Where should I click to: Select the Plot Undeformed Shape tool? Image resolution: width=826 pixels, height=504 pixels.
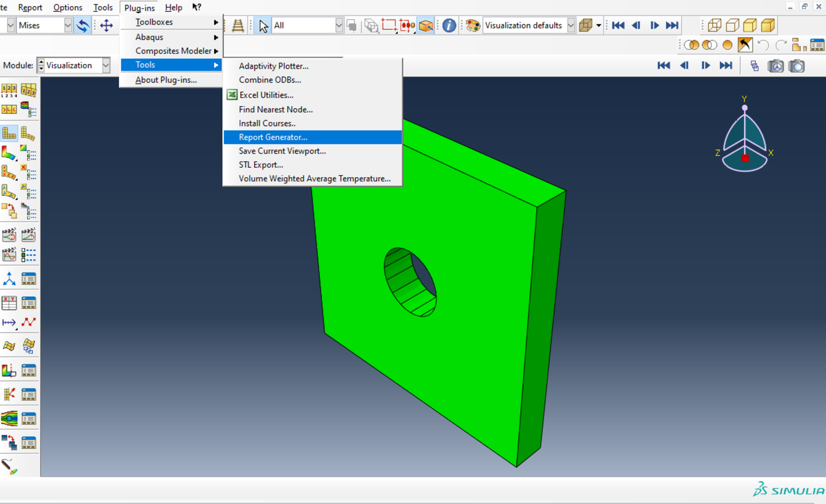coord(9,134)
